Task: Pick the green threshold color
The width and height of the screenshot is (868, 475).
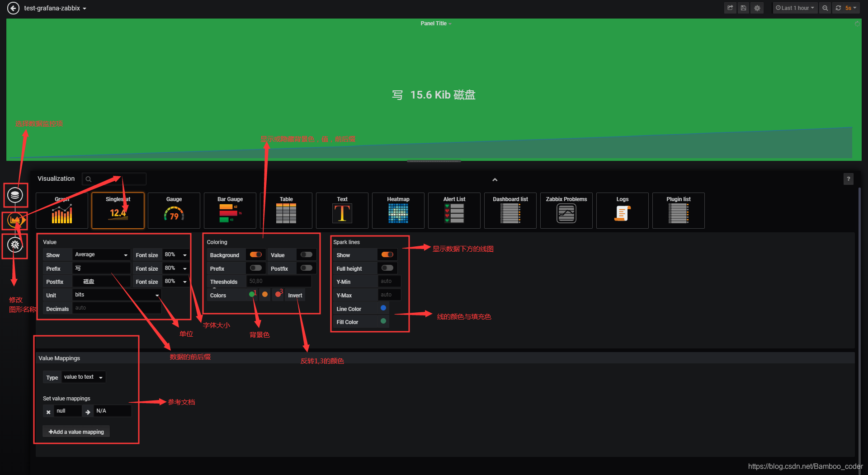Action: click(252, 295)
